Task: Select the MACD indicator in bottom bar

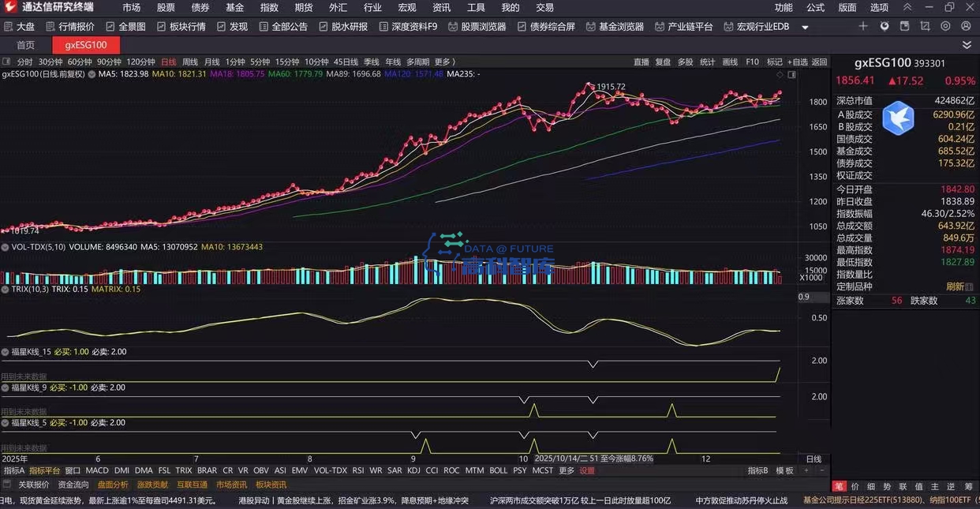Action: tap(97, 470)
